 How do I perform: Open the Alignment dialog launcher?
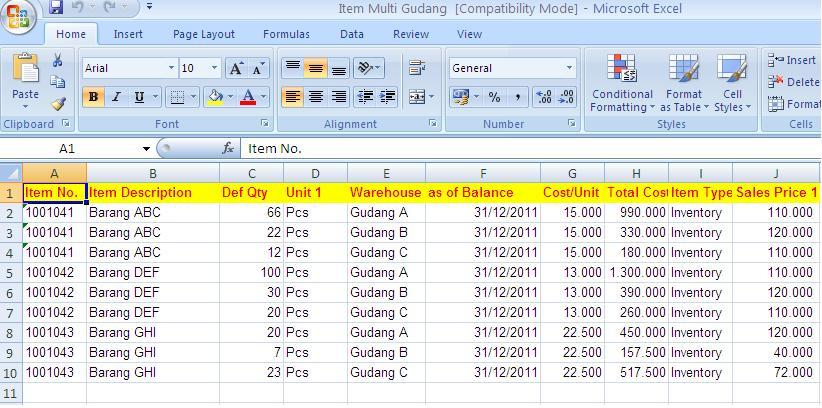coord(432,123)
